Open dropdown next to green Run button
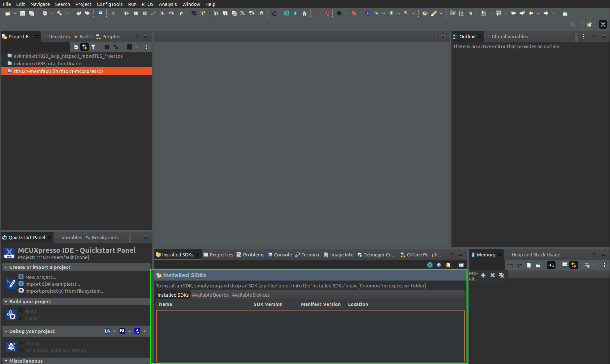 click(x=399, y=13)
